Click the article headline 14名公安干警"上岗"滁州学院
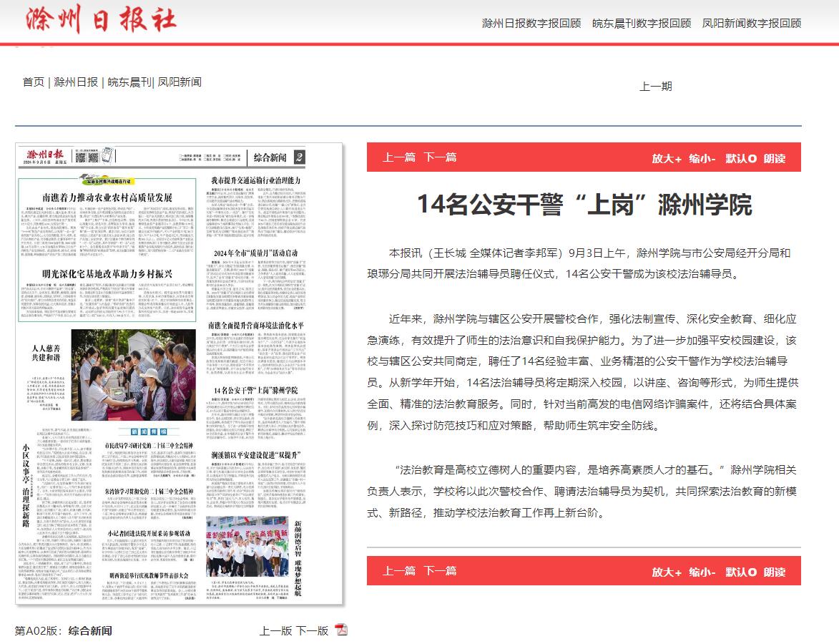The height and width of the screenshot is (644, 839). (x=584, y=205)
